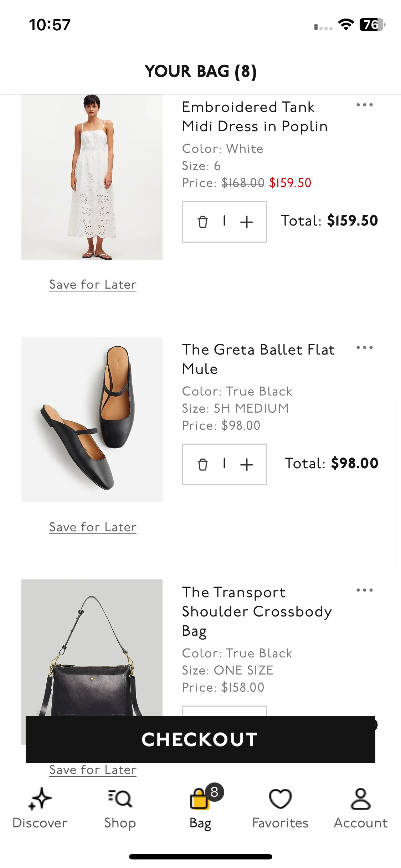
Task: Expand options menu for Transport Crossbody Bag
Action: pyautogui.click(x=364, y=590)
